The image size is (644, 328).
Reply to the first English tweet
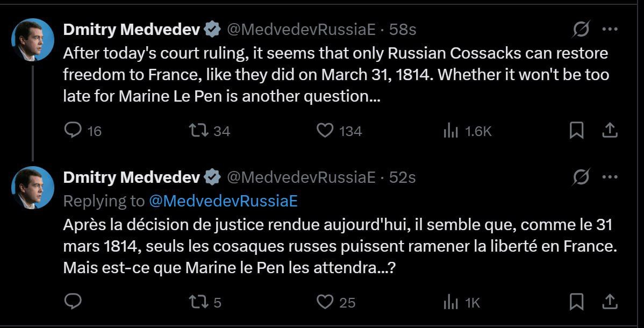click(x=73, y=130)
